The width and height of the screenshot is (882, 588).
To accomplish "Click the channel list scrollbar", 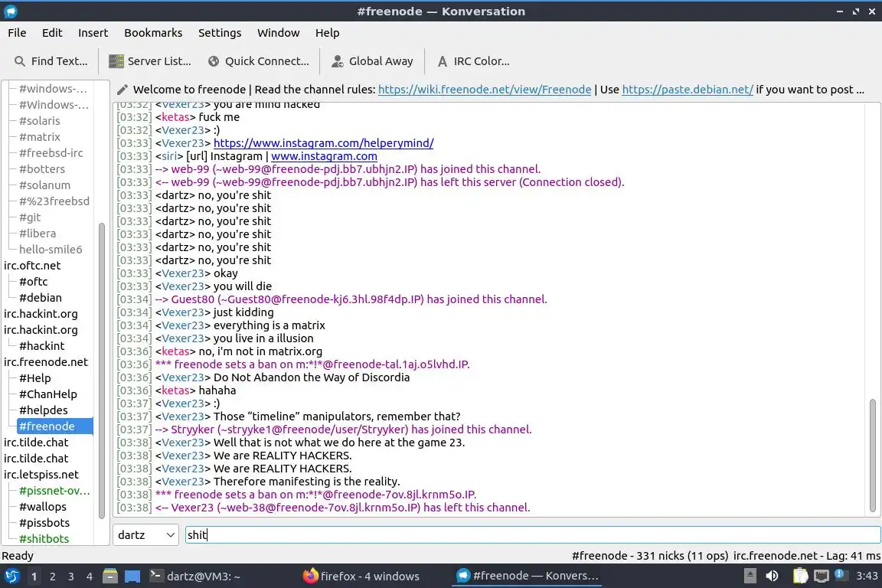I will pos(102,371).
